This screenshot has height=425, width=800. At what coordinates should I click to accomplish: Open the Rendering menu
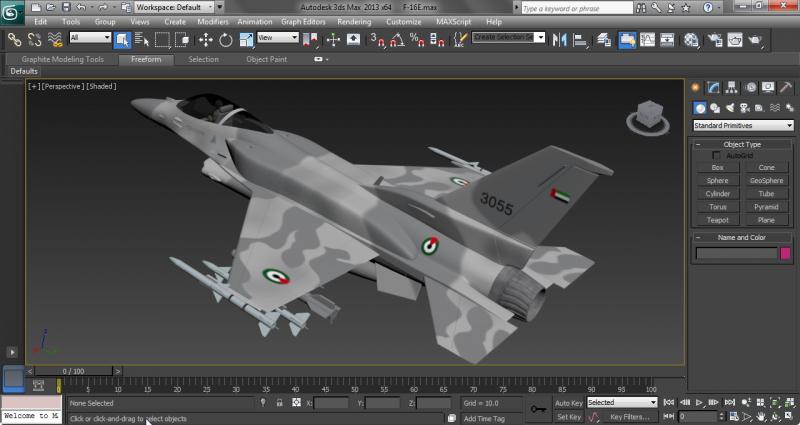tap(354, 21)
